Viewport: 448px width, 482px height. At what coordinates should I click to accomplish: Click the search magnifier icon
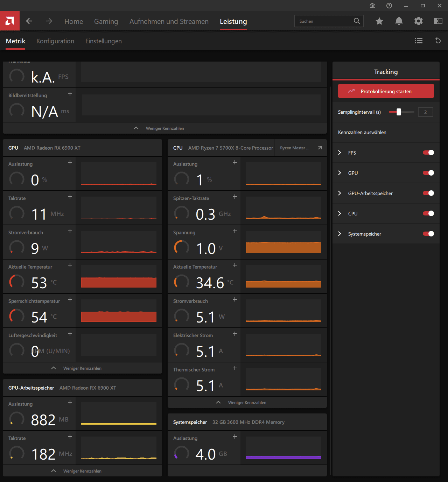click(x=357, y=21)
